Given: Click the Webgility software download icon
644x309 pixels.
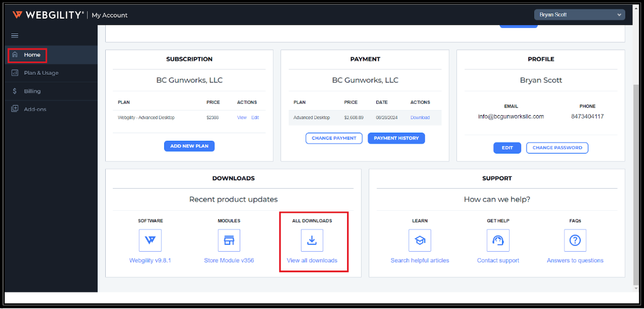Looking at the screenshot, I should [x=150, y=240].
